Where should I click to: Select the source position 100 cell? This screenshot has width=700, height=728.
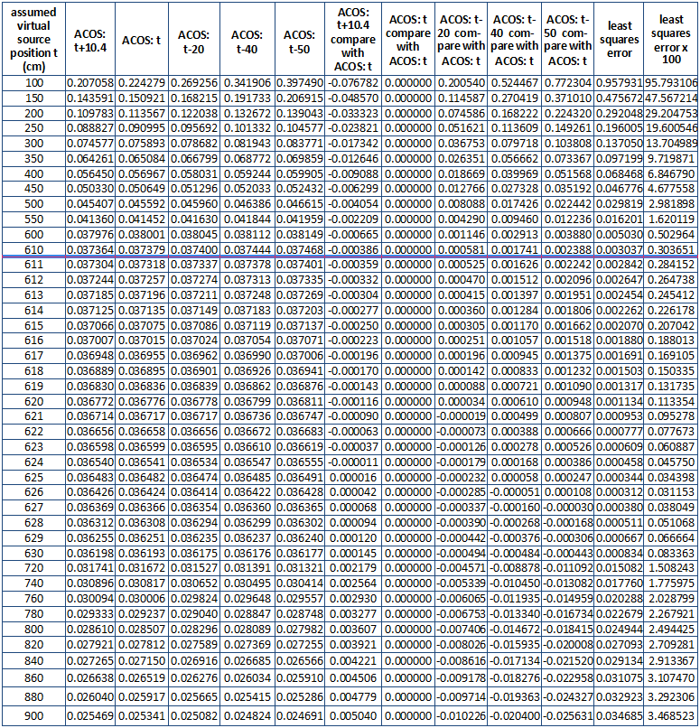(33, 82)
